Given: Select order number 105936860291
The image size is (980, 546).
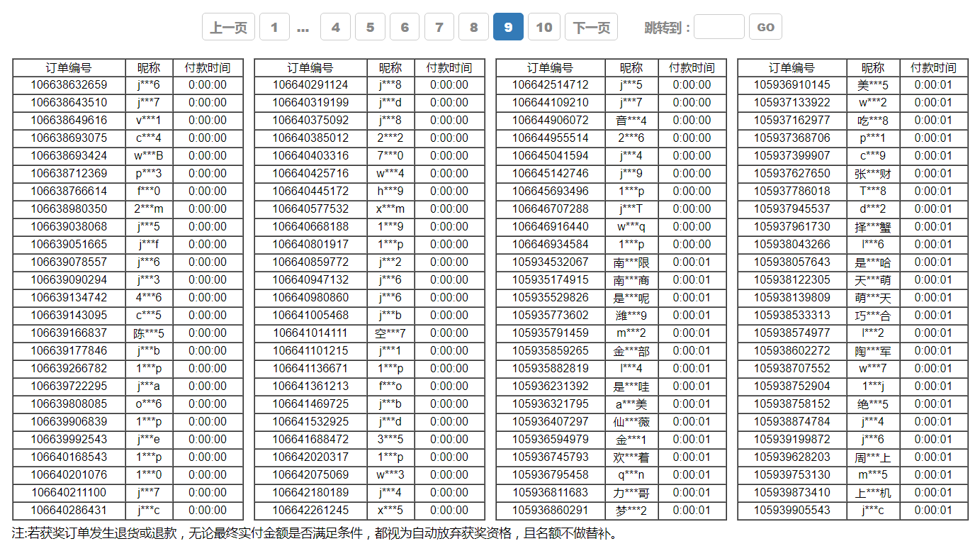Looking at the screenshot, I should pos(551,511).
